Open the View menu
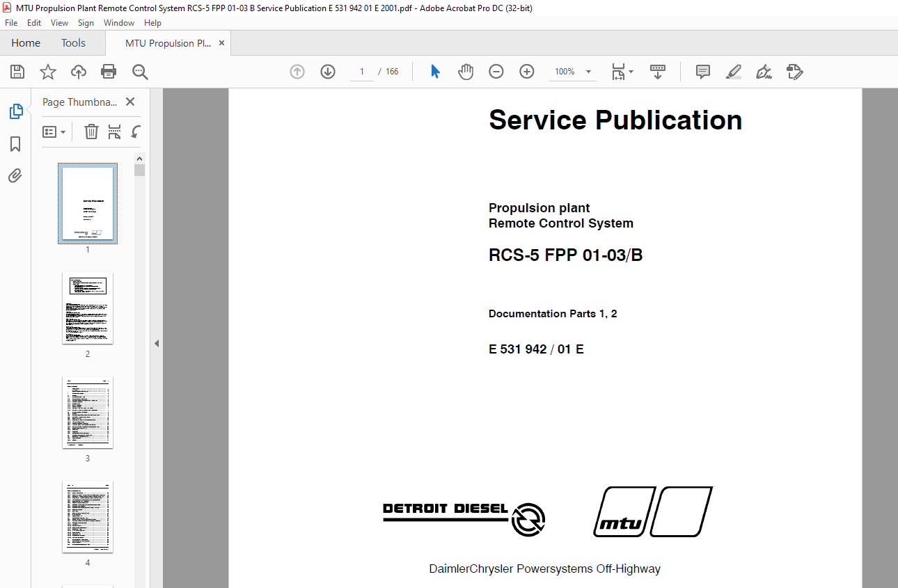 [x=60, y=23]
